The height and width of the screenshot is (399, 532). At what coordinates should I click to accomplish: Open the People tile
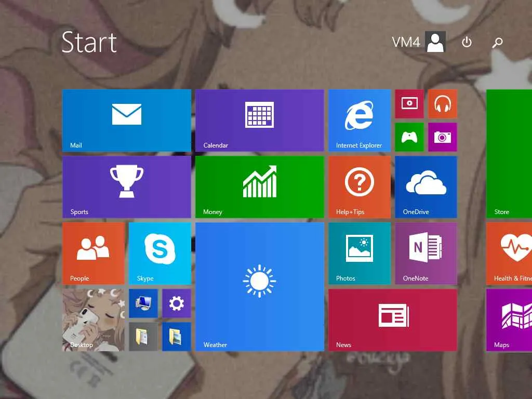click(x=94, y=253)
